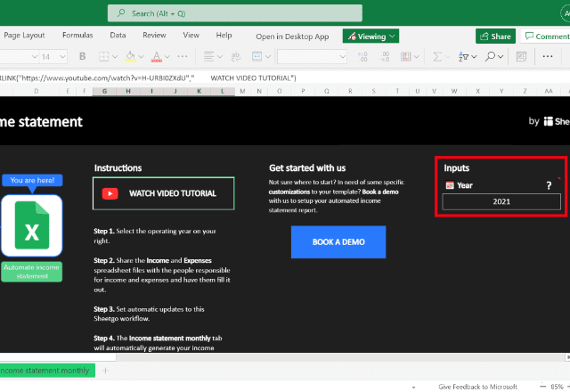Viewport: 570px width, 392px height.
Task: Click the Borders icon
Action: [104, 56]
